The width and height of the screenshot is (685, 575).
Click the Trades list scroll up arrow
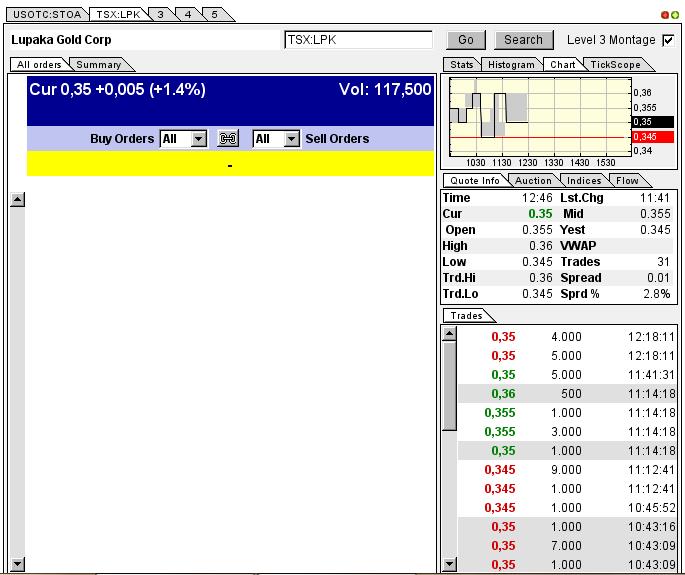449,334
